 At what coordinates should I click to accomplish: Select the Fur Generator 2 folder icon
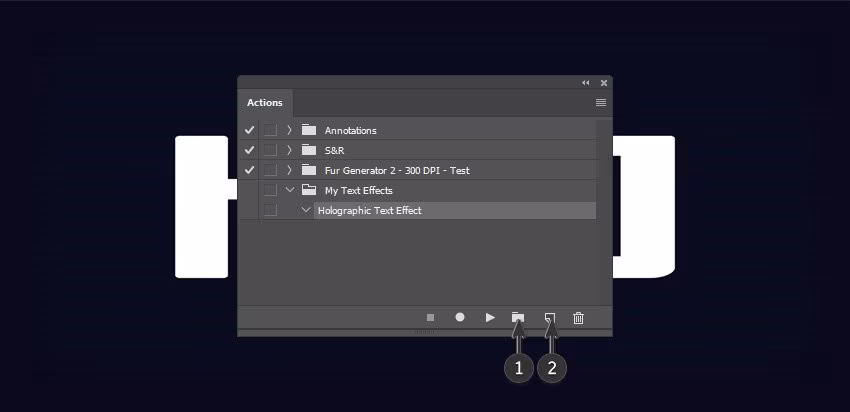[309, 170]
